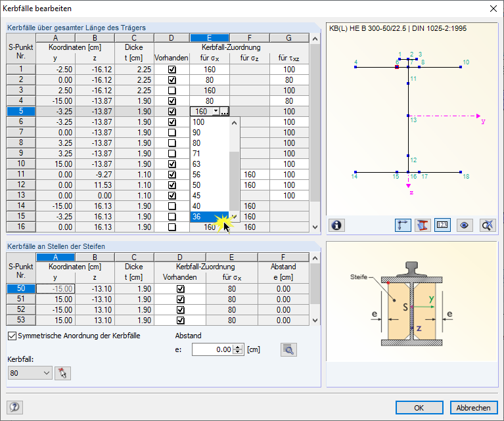Uncheck Vorhanden for stiffener point 53
This screenshot has height=421, width=504.
(x=180, y=321)
